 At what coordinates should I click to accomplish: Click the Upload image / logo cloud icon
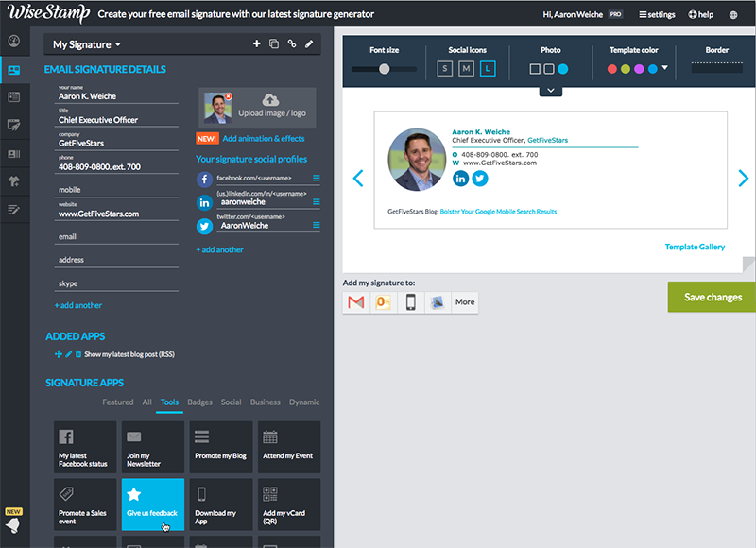click(x=270, y=100)
